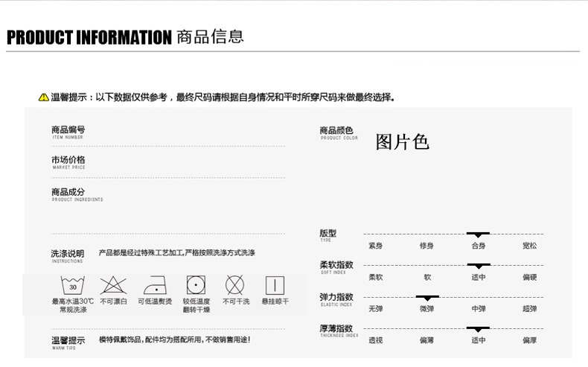588x367 pixels.
Task: Click the 产品都是经过特殊工艺加工 washing note
Action: click(177, 253)
